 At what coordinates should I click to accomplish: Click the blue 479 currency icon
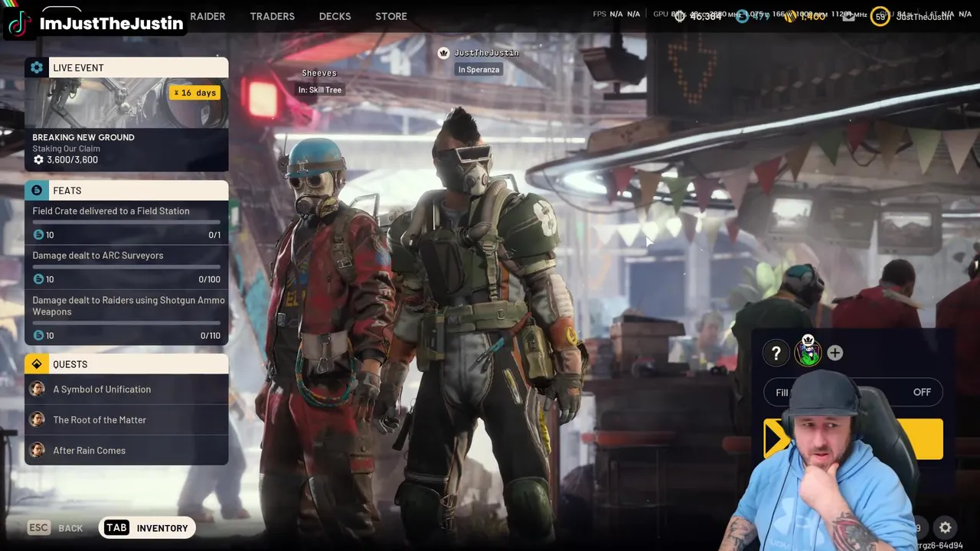click(x=741, y=16)
